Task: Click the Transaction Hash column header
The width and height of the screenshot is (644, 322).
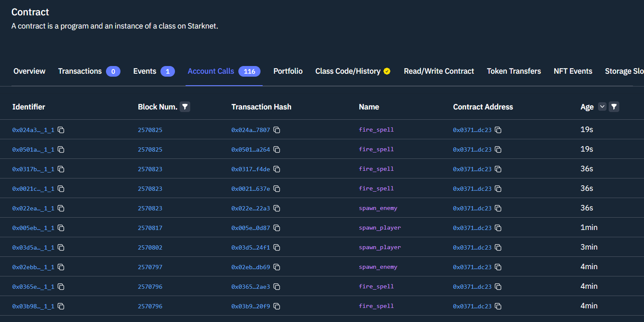Action: pos(261,107)
